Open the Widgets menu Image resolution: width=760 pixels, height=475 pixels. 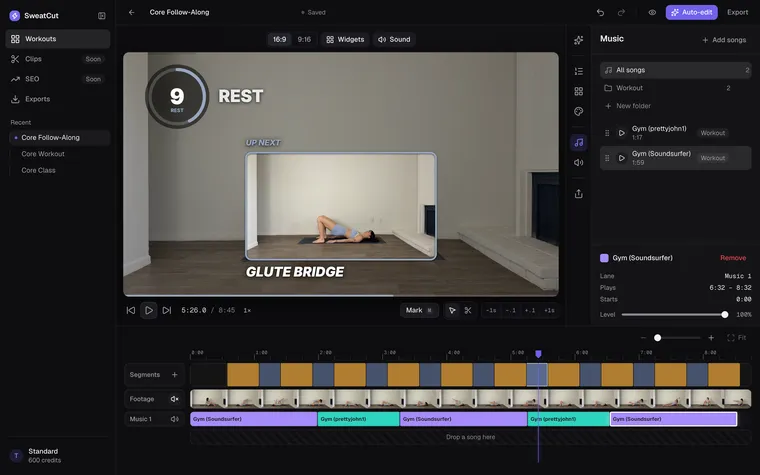(x=345, y=40)
